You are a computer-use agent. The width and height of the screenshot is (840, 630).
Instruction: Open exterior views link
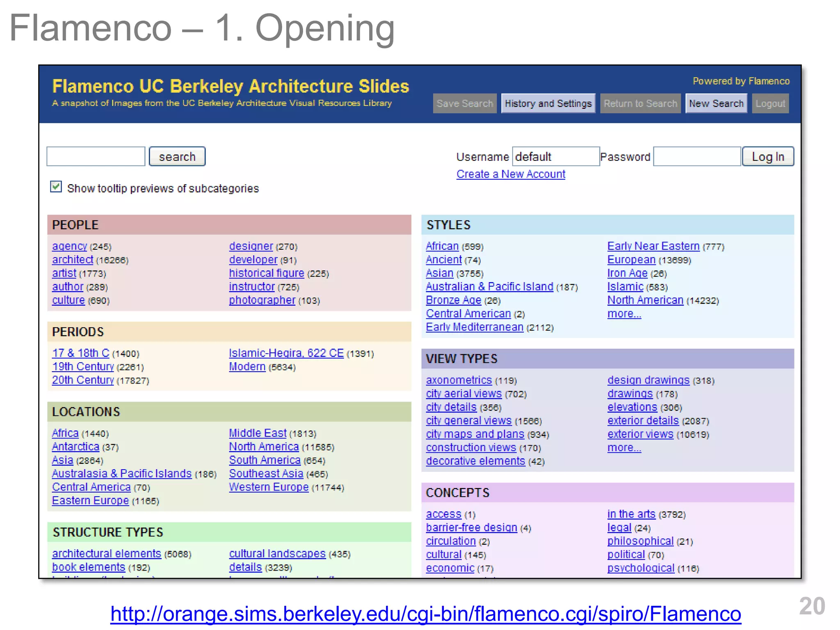(641, 434)
